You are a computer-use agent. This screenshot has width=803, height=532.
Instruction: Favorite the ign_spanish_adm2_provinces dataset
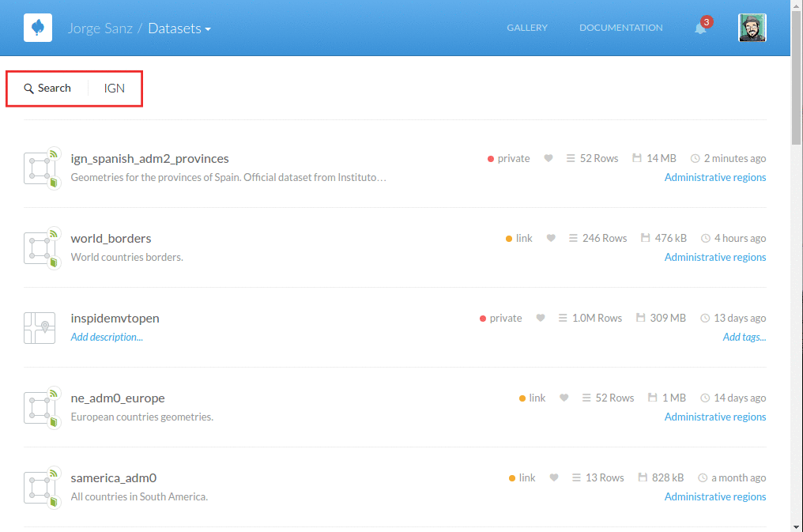549,157
